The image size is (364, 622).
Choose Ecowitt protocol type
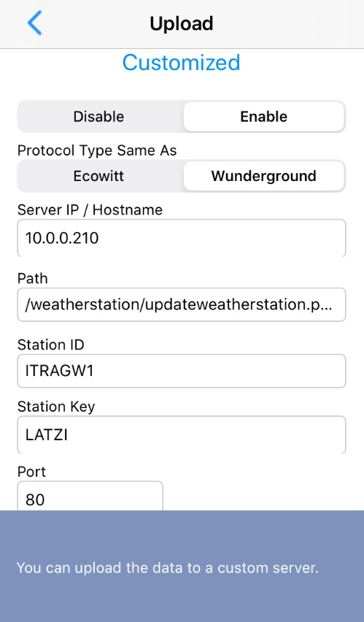click(98, 176)
